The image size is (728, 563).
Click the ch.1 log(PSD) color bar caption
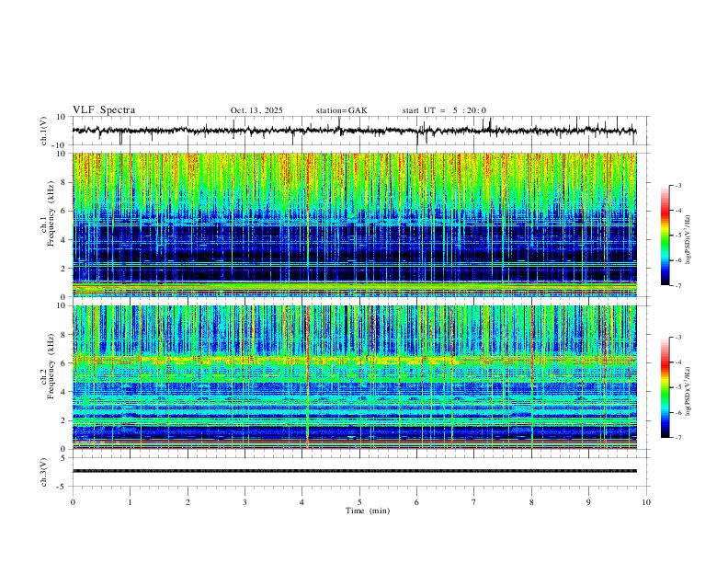(x=688, y=240)
